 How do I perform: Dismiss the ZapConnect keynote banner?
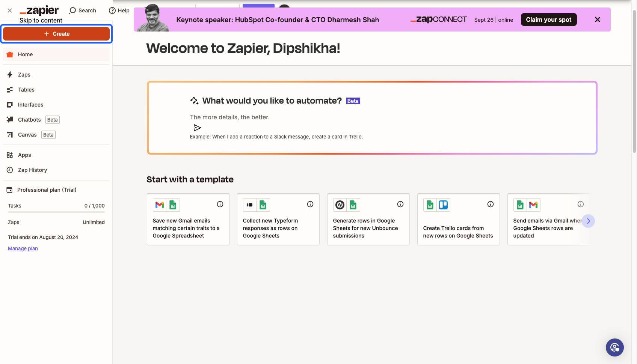pyautogui.click(x=598, y=20)
